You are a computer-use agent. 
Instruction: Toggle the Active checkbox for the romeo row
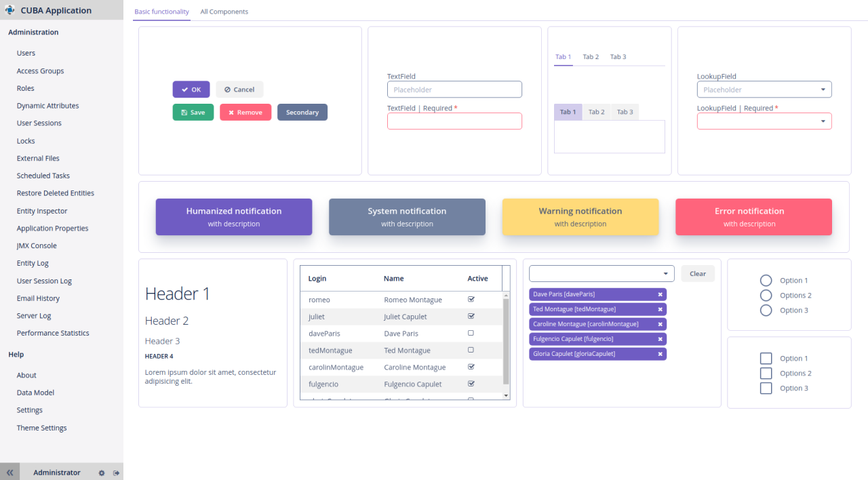tap(471, 299)
